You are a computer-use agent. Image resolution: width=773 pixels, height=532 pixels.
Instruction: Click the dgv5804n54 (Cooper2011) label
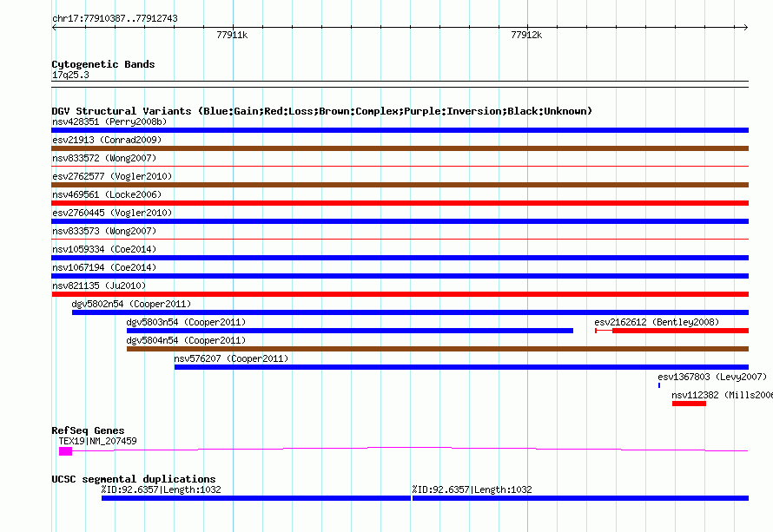[x=186, y=340]
